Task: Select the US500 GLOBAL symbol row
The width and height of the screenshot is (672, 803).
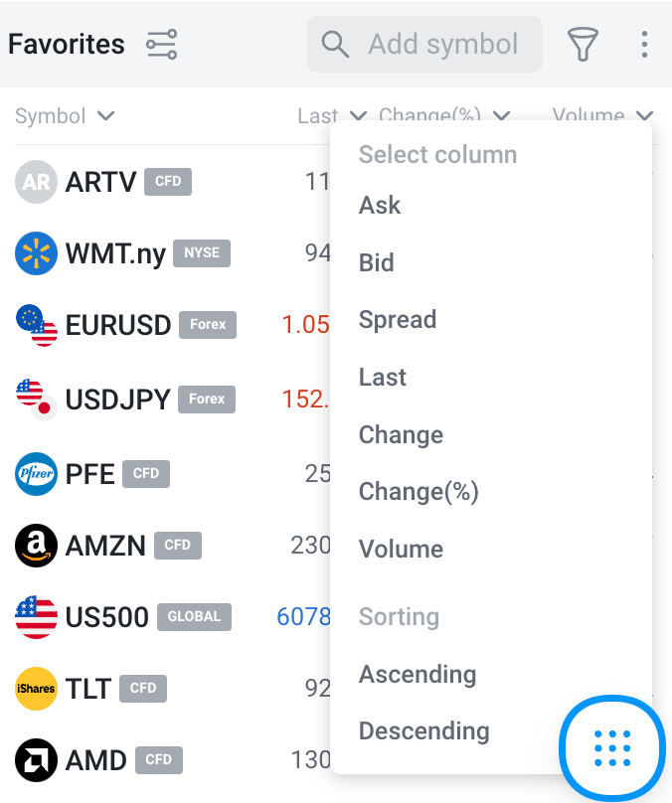Action: [107, 617]
